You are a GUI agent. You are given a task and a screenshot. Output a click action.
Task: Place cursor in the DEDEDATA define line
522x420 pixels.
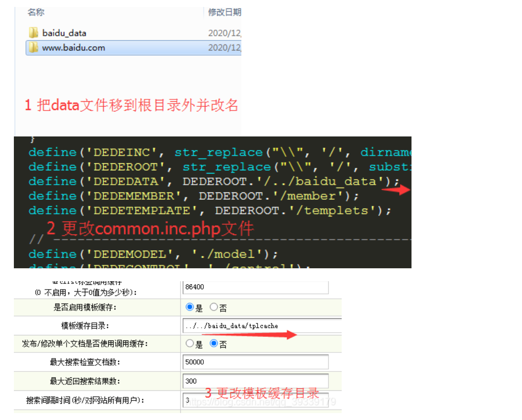213,181
